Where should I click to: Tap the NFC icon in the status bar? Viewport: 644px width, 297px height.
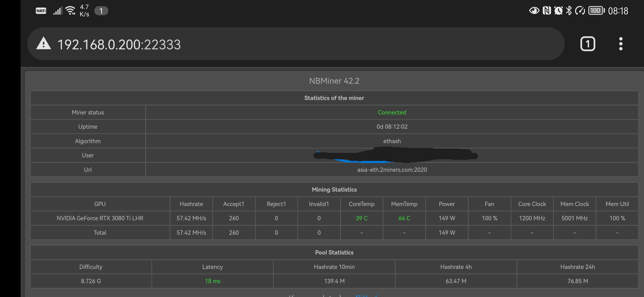click(547, 11)
